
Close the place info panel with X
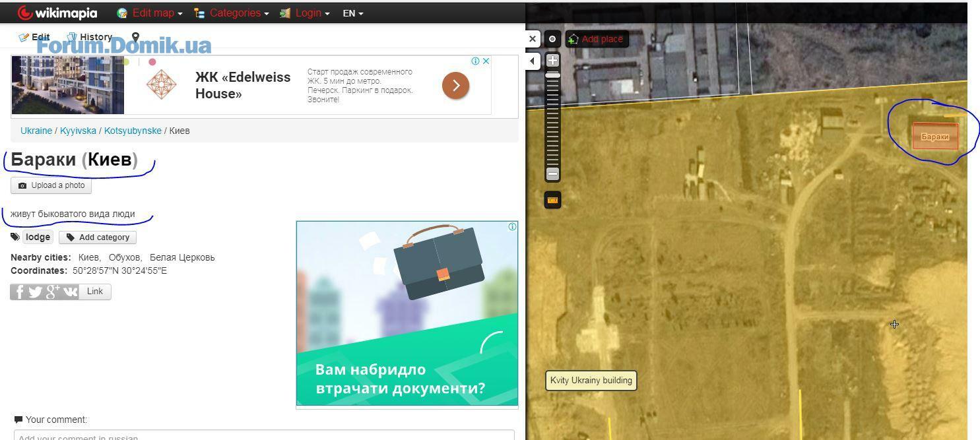pos(533,39)
